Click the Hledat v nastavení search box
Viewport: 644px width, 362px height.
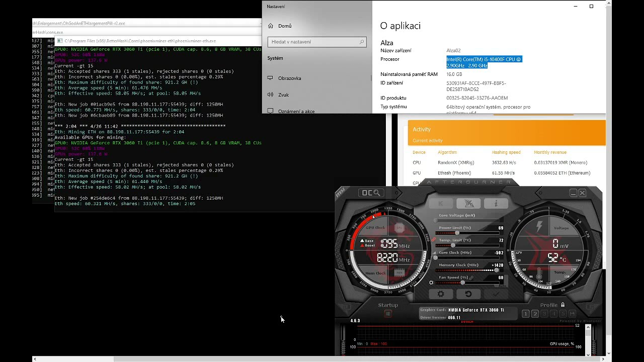click(316, 42)
